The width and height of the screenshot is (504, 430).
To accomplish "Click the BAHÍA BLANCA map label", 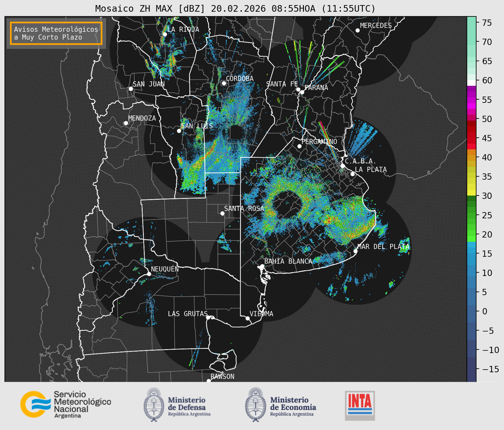I will [288, 261].
